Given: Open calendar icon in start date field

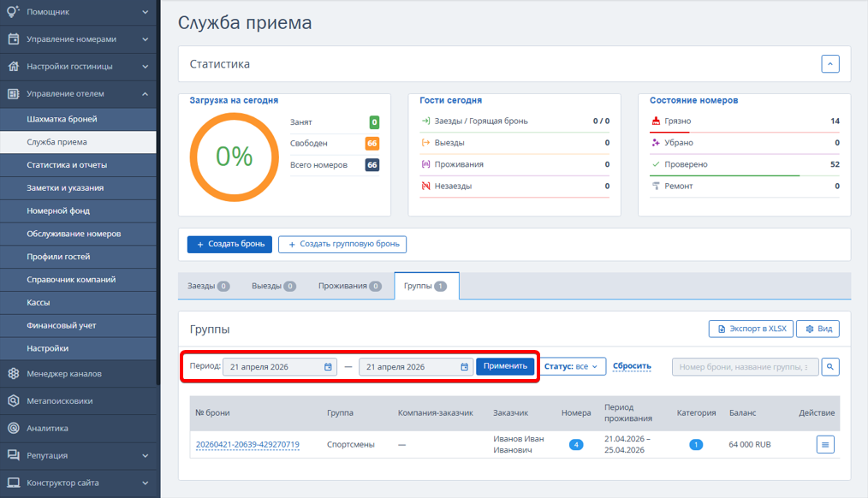Looking at the screenshot, I should [328, 367].
